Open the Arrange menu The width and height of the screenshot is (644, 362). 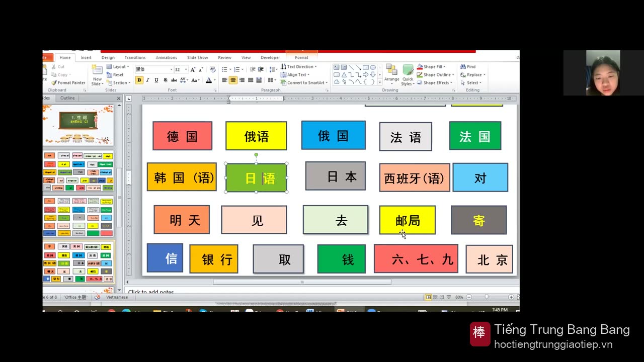tap(391, 74)
